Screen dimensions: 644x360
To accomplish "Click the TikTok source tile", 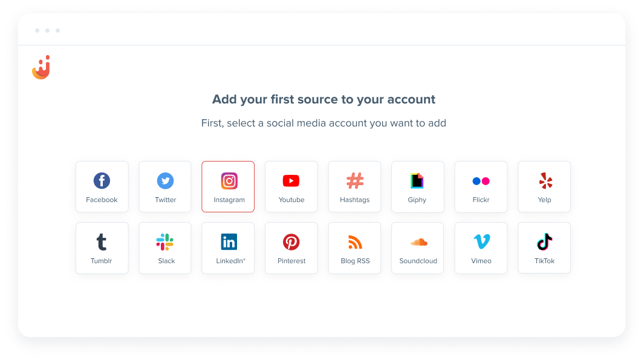I will pyautogui.click(x=544, y=248).
